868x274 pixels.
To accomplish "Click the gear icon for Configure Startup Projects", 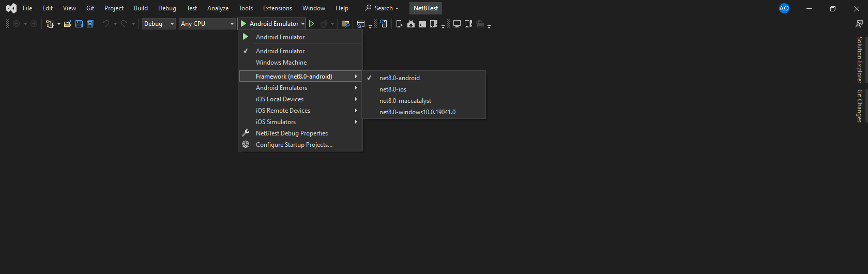I will 246,145.
